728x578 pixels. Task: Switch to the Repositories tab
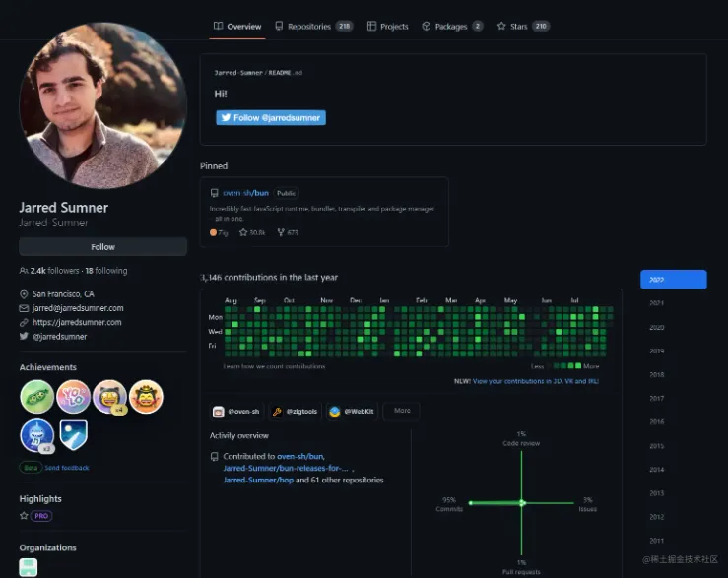point(313,26)
